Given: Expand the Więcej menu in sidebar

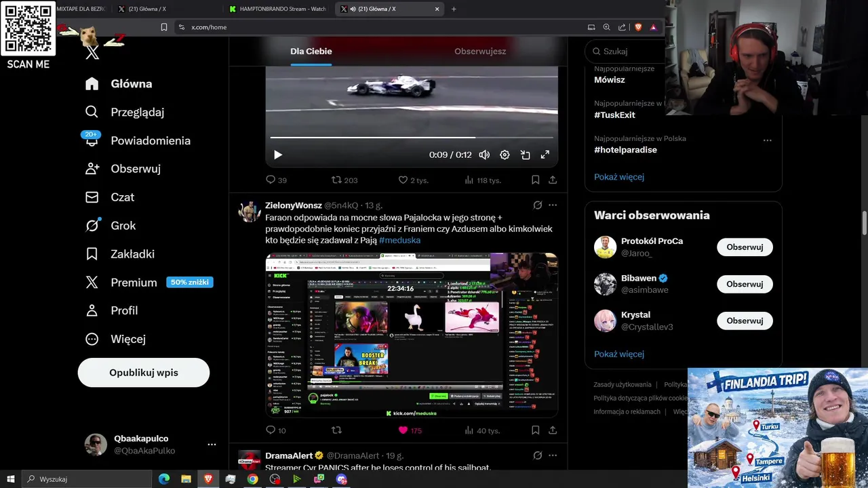Looking at the screenshot, I should [x=115, y=339].
